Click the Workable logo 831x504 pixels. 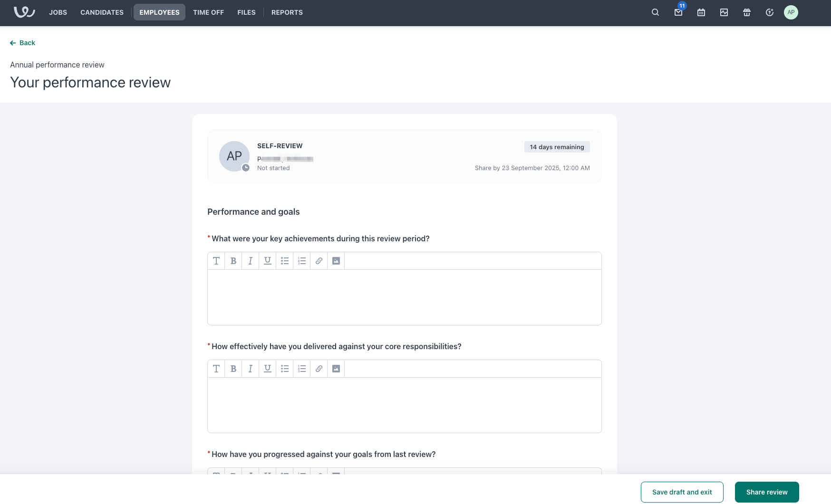tap(24, 12)
